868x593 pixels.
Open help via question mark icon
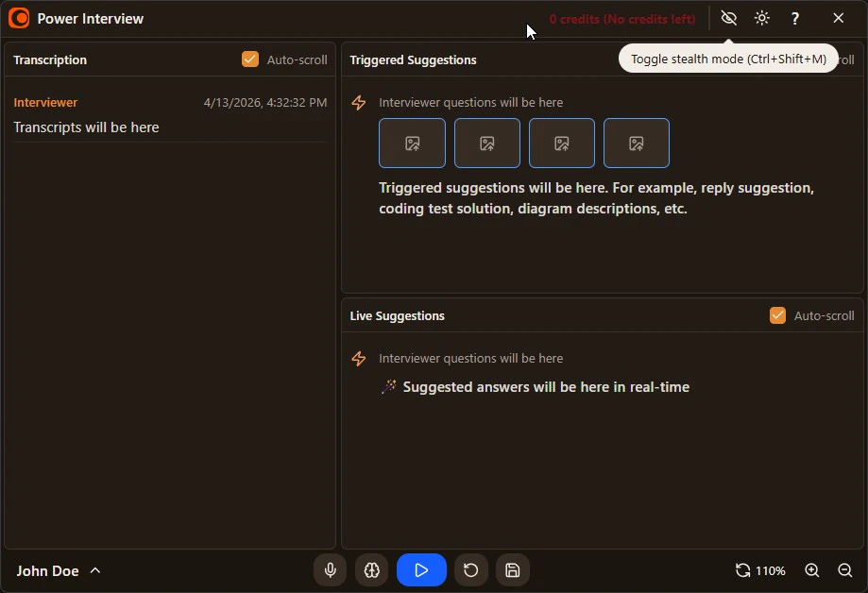click(795, 18)
